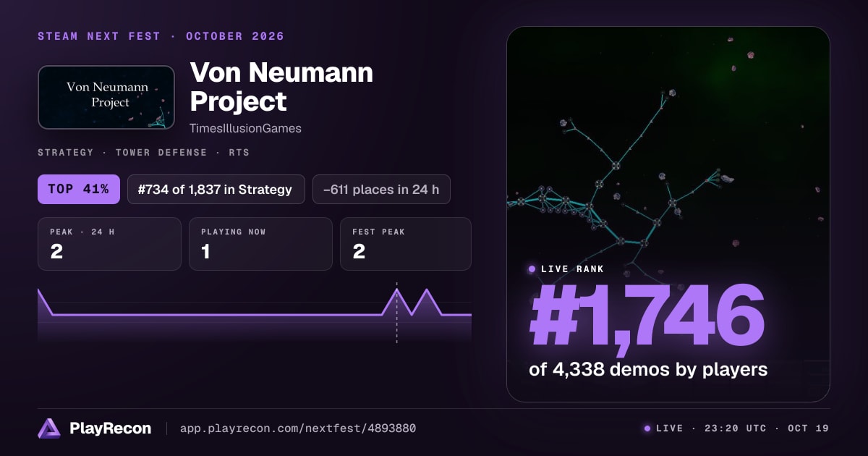Select the PEAK · 24 H stat card
Image resolution: width=868 pixels, height=456 pixels.
pos(109,244)
